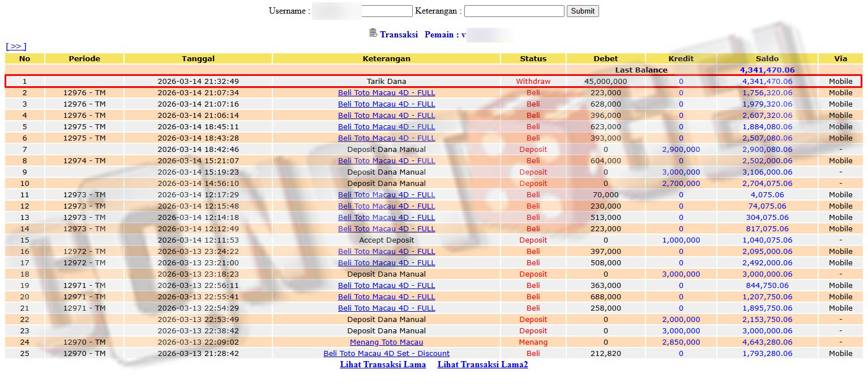Image resolution: width=868 pixels, height=390 pixels.
Task: Click the Saldo column header
Action: click(x=767, y=58)
